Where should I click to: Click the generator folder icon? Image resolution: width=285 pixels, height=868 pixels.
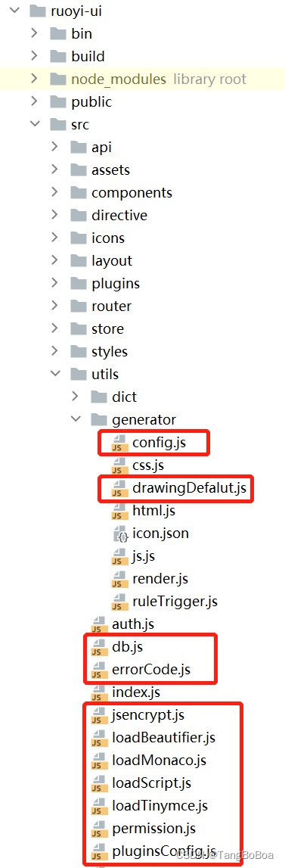[98, 420]
